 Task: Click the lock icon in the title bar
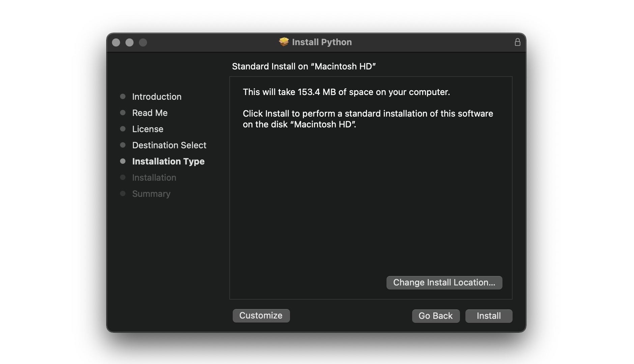517,42
